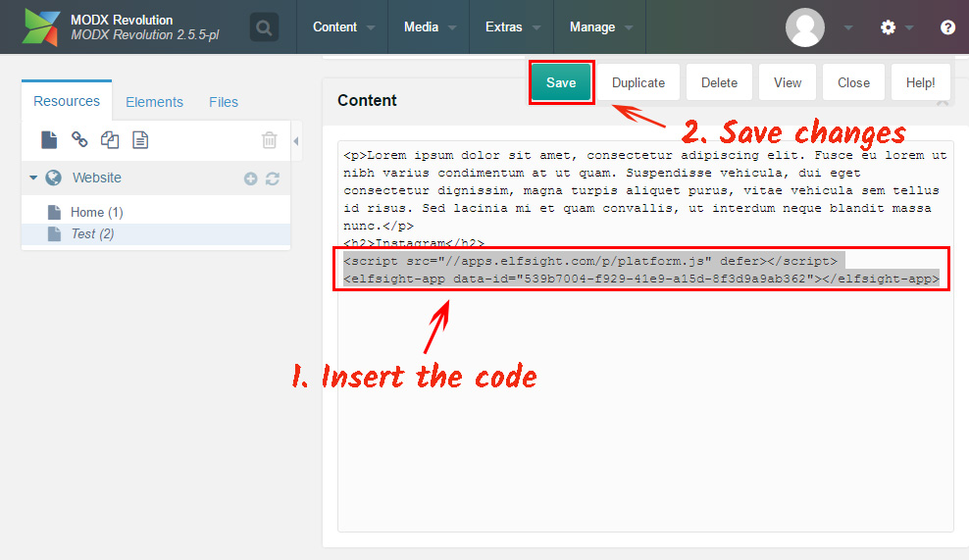The height and width of the screenshot is (560, 969).
Task: Create a new weblink icon
Action: click(79, 139)
